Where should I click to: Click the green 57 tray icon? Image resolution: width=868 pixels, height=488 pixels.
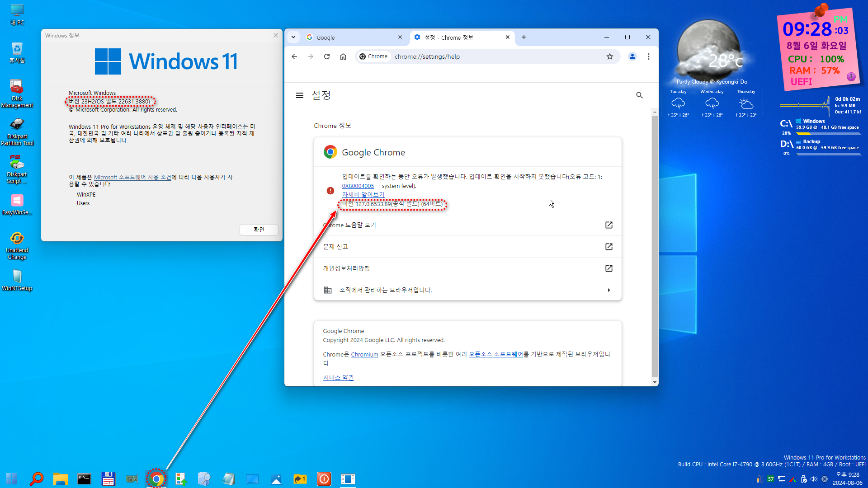point(770,479)
